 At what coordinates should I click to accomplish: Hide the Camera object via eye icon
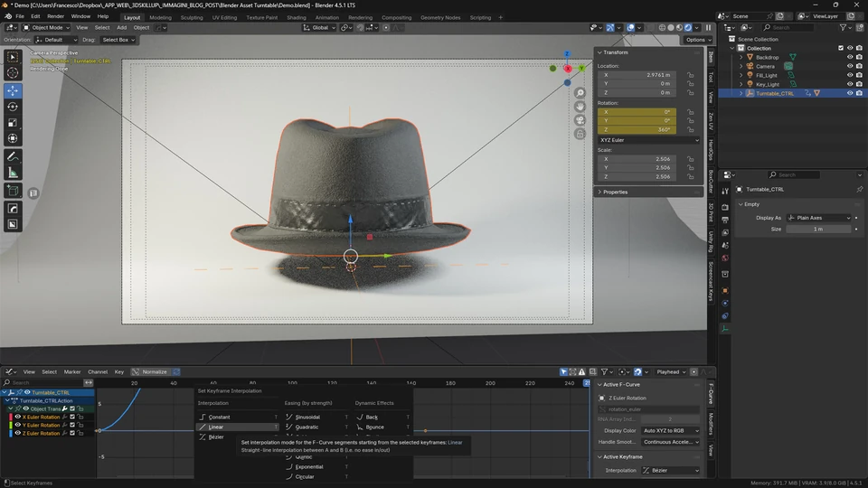click(x=850, y=66)
